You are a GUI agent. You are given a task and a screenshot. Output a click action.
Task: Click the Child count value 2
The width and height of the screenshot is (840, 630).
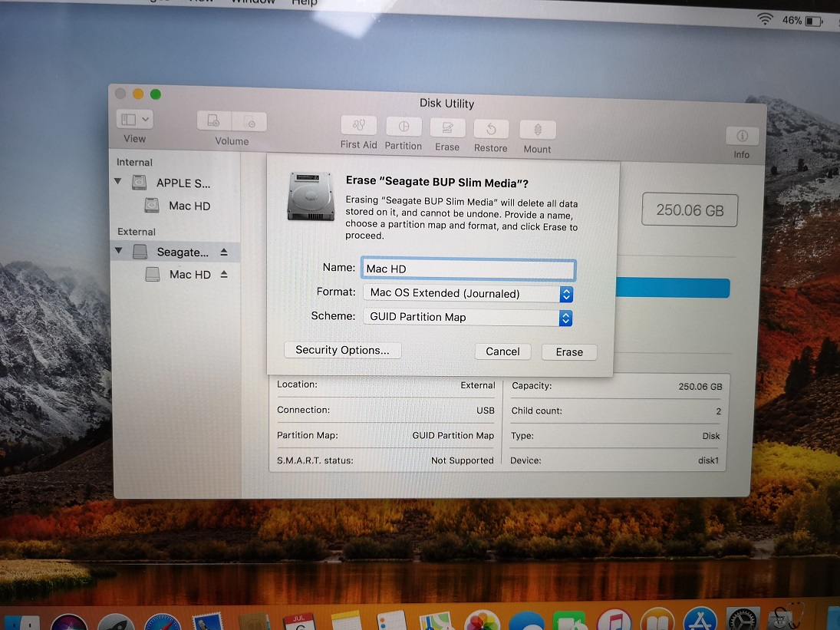718,411
